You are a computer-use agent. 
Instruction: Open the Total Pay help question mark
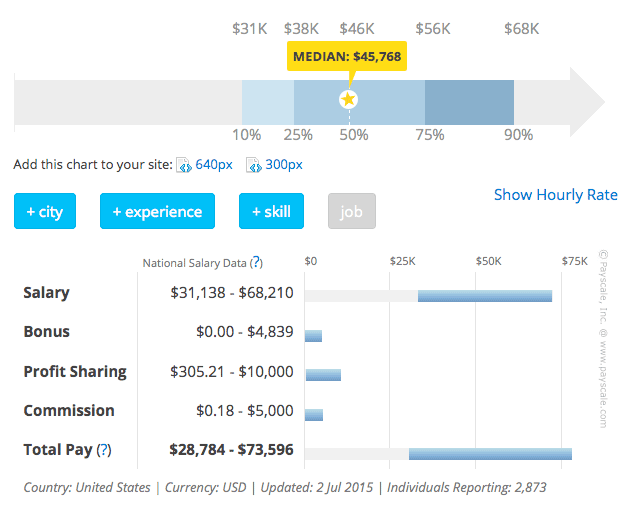pyautogui.click(x=104, y=450)
